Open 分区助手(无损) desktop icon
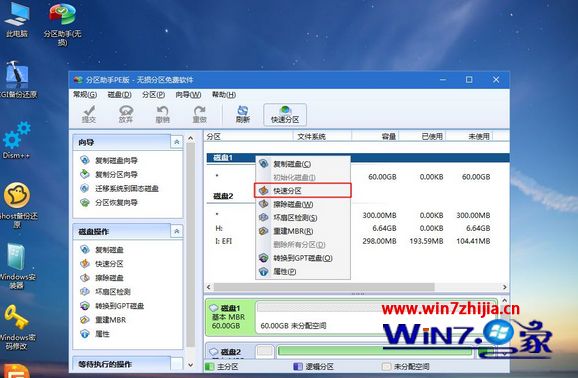Viewport: 578px width, 378px height. 62,24
